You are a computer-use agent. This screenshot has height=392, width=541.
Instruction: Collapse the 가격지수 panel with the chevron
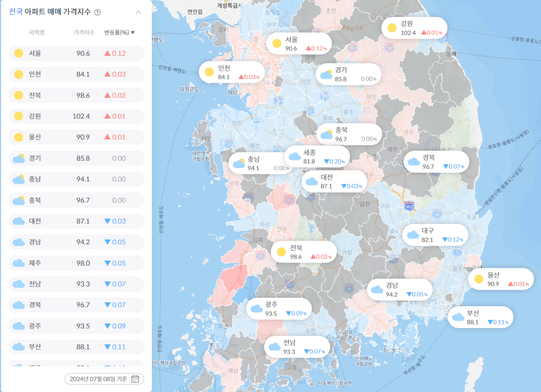point(138,12)
